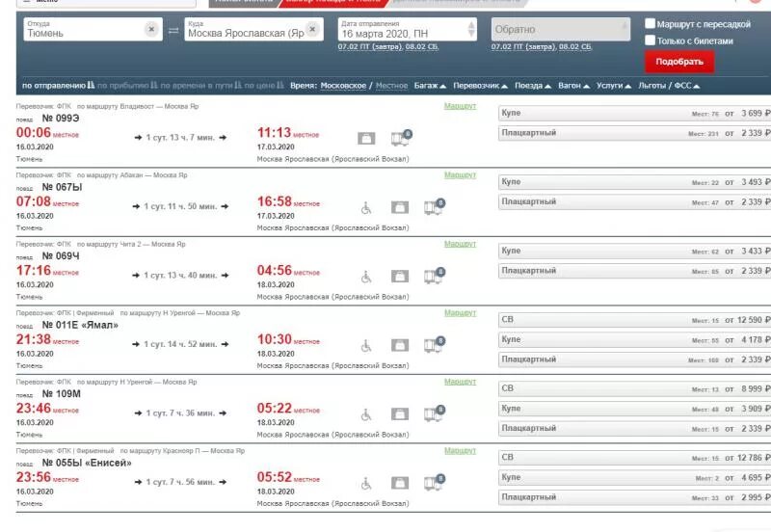Clear the Тюмень departure field
The height and width of the screenshot is (532, 771).
[151, 30]
